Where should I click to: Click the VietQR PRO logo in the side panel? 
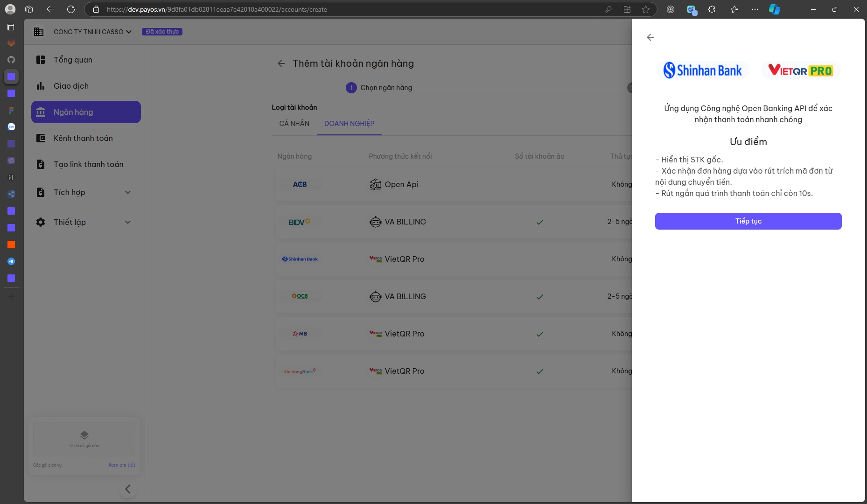(x=800, y=70)
